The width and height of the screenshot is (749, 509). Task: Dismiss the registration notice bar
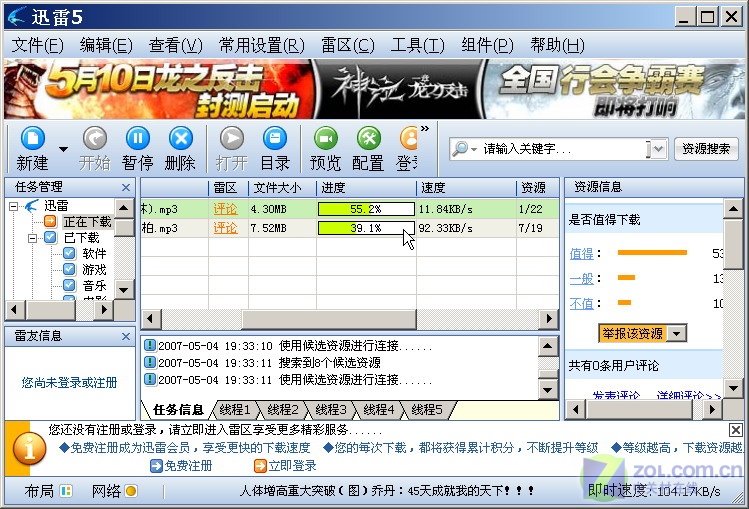[736, 430]
